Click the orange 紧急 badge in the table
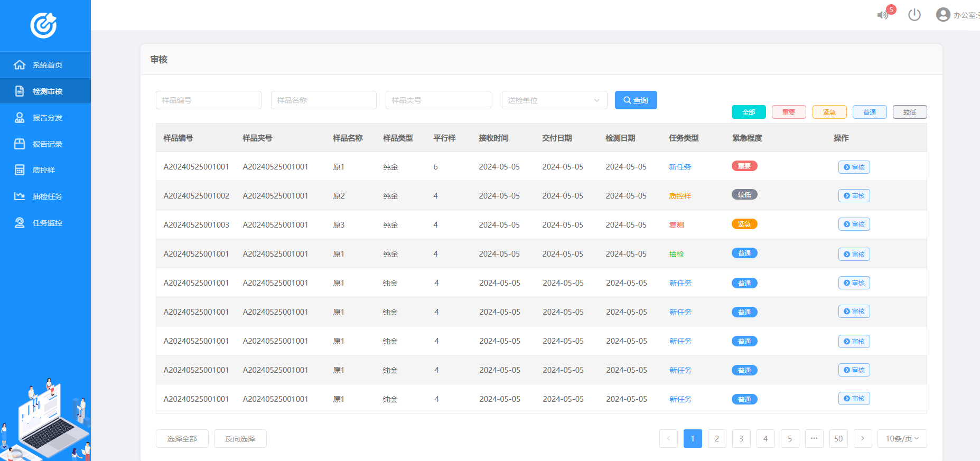The height and width of the screenshot is (461, 980). (744, 224)
